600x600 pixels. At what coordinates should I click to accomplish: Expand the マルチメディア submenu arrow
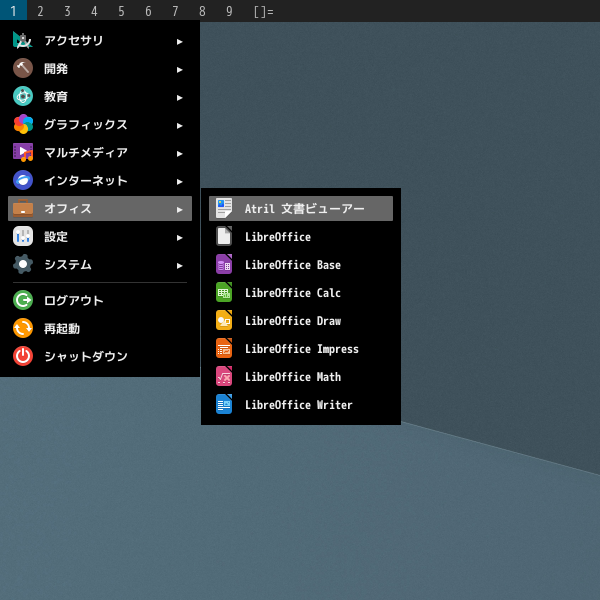point(179,153)
